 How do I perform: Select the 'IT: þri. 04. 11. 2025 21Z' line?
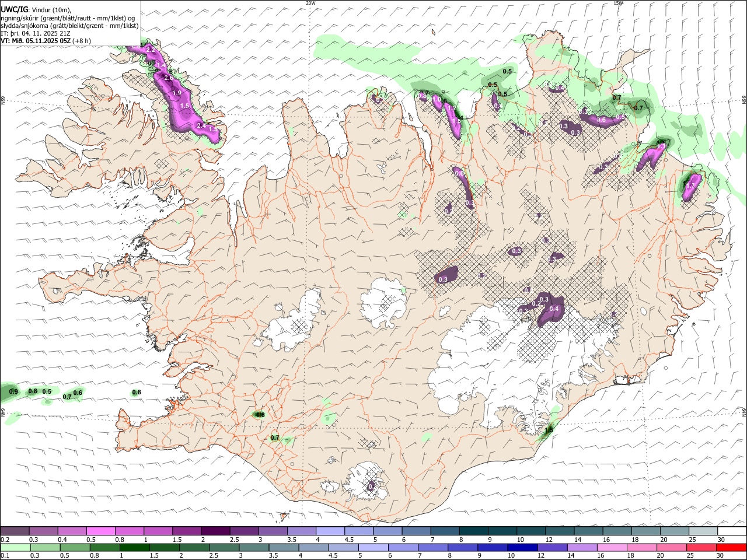click(36, 33)
